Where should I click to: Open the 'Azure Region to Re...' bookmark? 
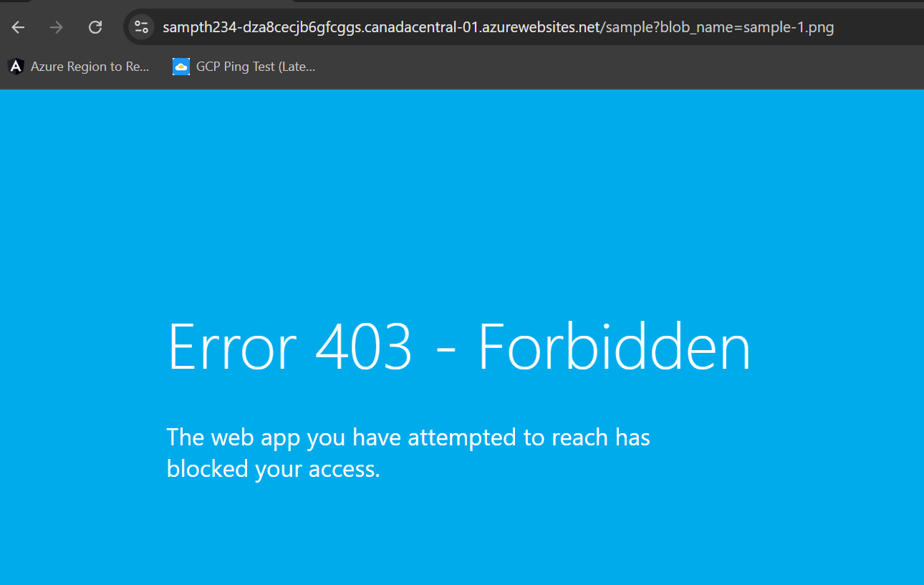(x=90, y=66)
